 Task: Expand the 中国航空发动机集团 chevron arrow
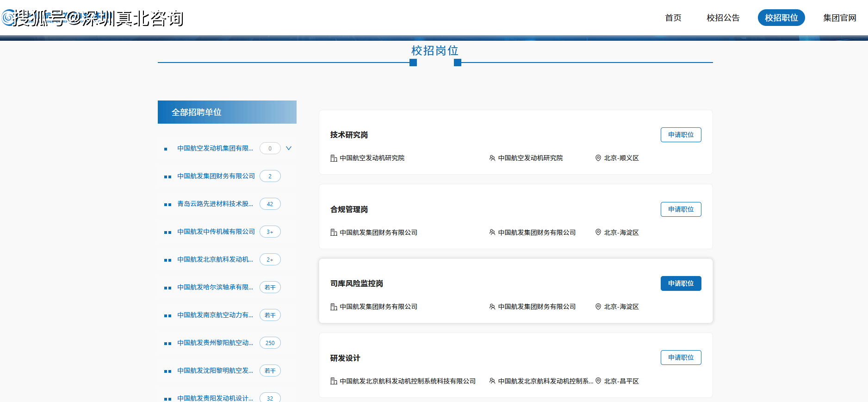point(289,148)
